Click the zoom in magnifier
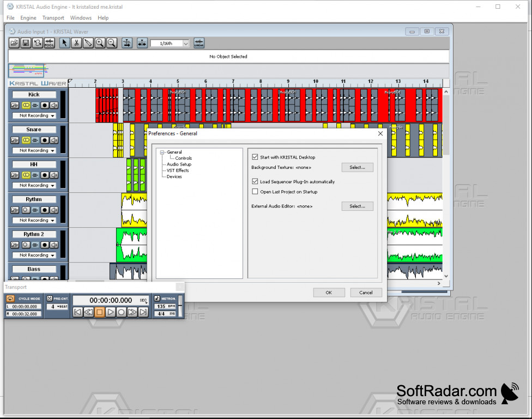The height and width of the screenshot is (419, 532). tap(100, 43)
